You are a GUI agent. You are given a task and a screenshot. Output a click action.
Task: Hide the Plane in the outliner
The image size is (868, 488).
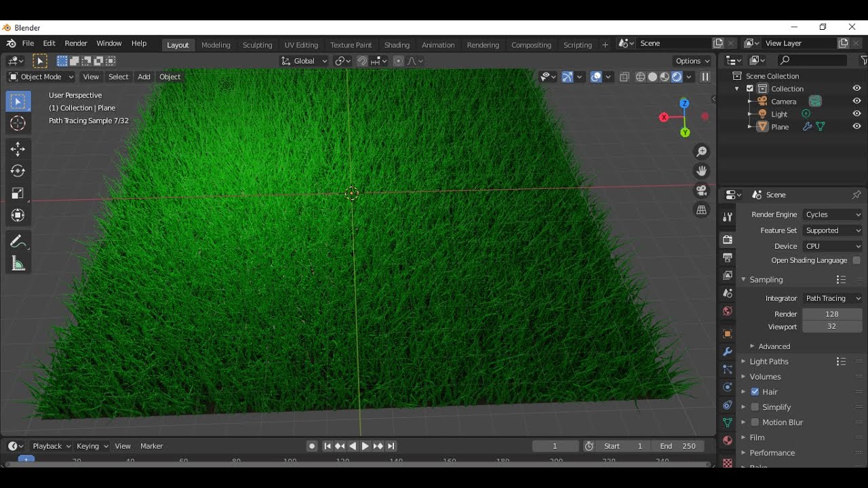[x=856, y=126]
